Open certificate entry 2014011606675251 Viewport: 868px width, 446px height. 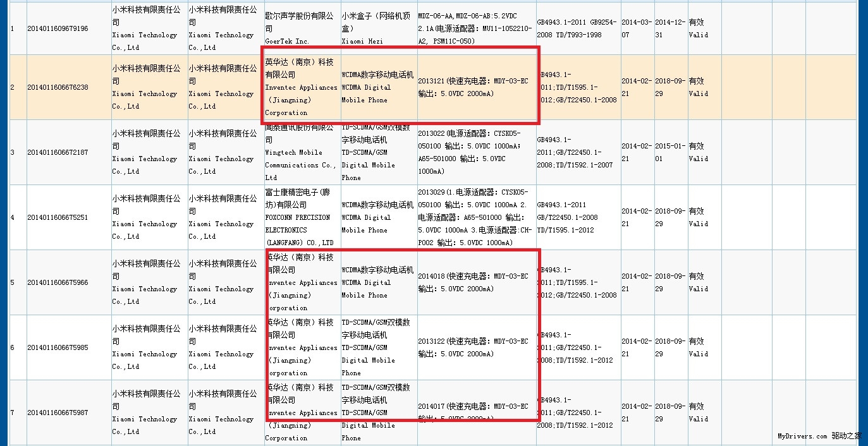[x=58, y=217]
